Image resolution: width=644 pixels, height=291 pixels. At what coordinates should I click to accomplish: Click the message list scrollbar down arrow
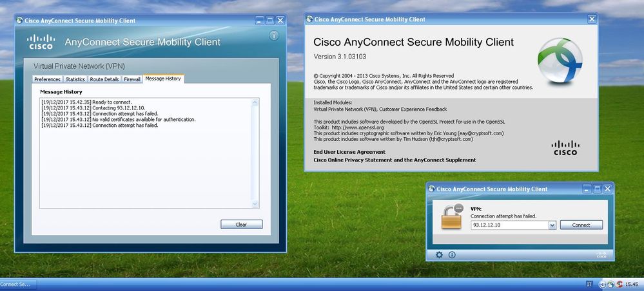(x=255, y=203)
